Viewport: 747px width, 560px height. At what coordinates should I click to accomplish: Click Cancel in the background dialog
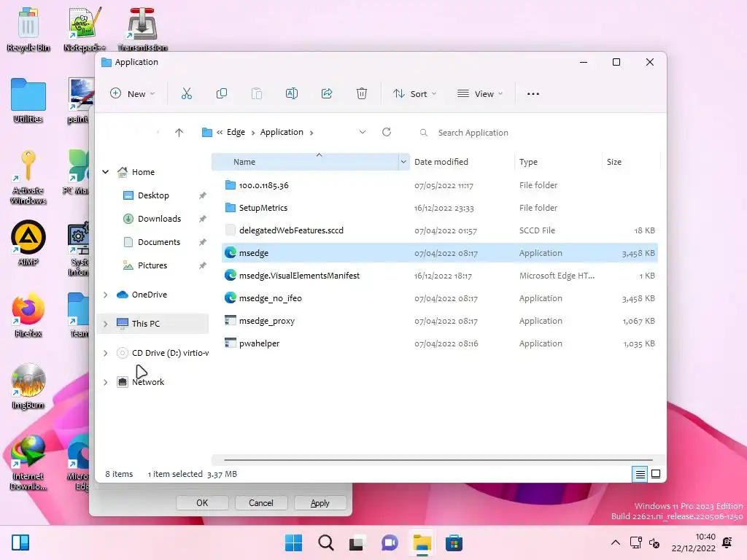[261, 503]
